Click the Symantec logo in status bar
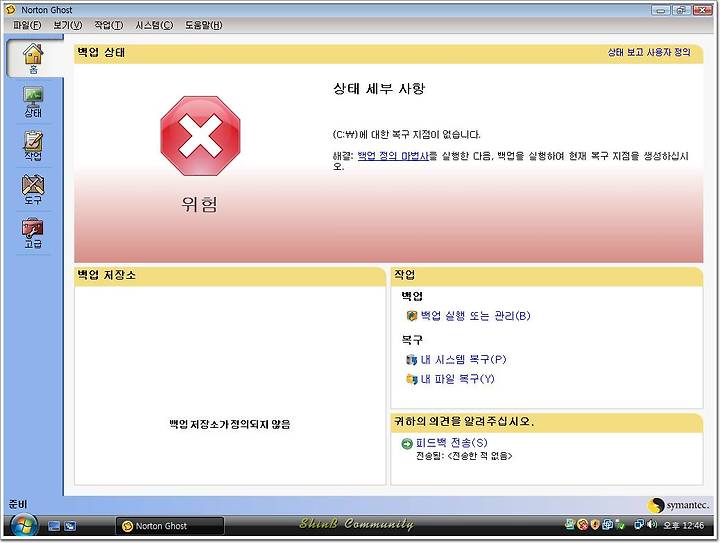720x543 pixels. tap(678, 505)
